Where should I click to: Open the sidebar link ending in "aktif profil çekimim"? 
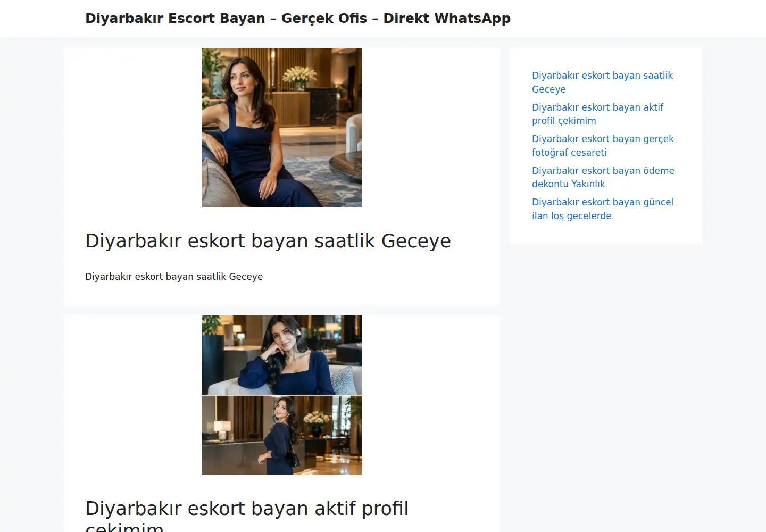tap(597, 114)
